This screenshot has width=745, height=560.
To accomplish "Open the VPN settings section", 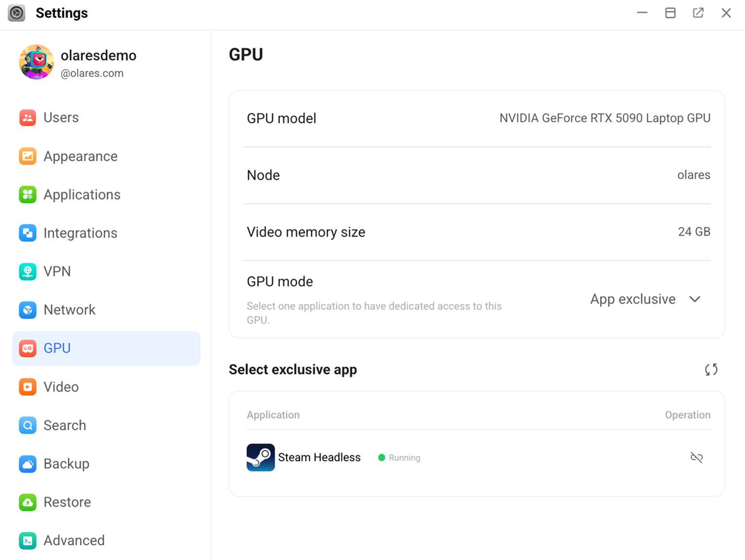I will click(57, 271).
